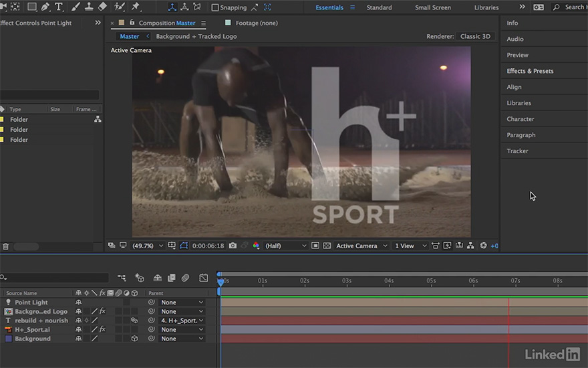The width and height of the screenshot is (588, 368).
Task: Click the snap along edges icon beside Snapping
Action: (x=255, y=7)
